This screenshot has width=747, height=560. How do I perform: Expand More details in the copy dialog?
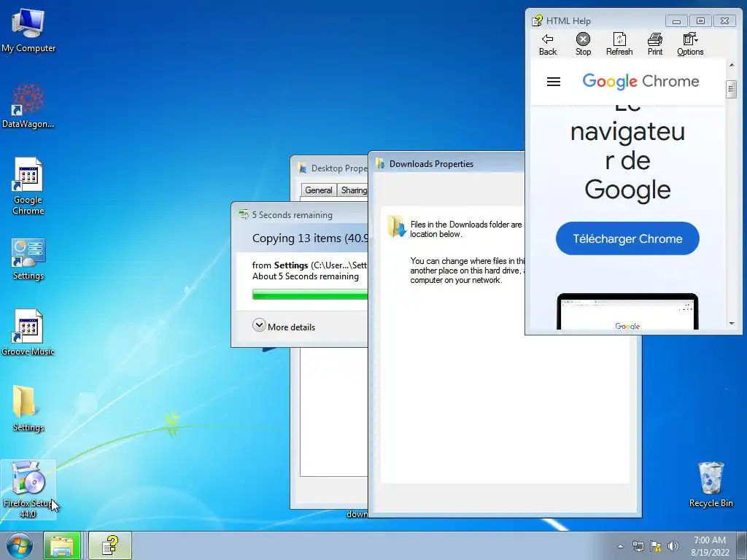coord(284,327)
